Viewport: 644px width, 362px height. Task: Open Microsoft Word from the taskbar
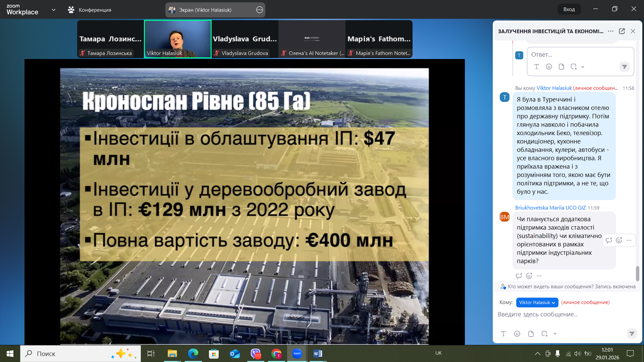(x=318, y=353)
